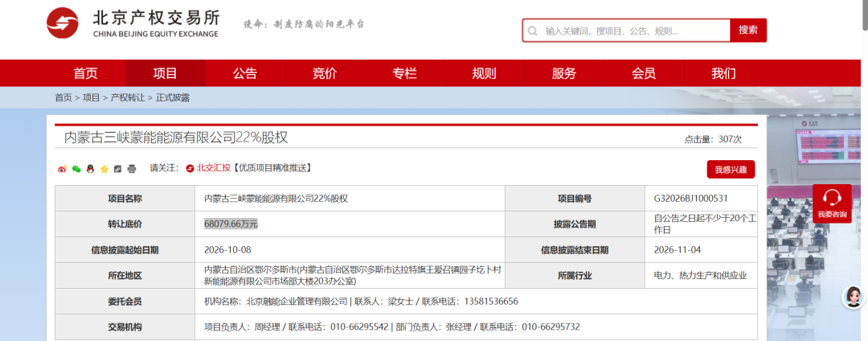Open the 会员 navigation menu

click(x=643, y=73)
